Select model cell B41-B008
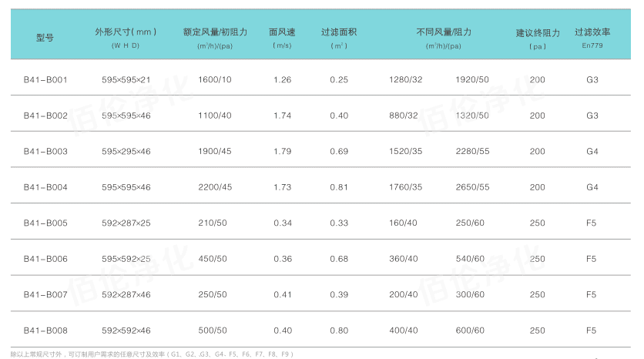The width and height of the screenshot is (644, 359). pos(45,330)
